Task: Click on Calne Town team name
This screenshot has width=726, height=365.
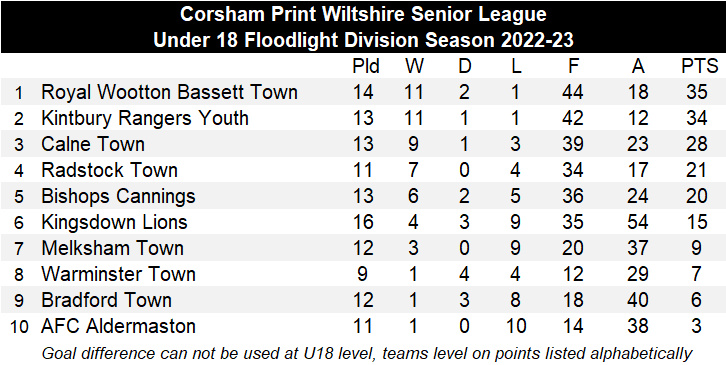Action: tap(93, 144)
